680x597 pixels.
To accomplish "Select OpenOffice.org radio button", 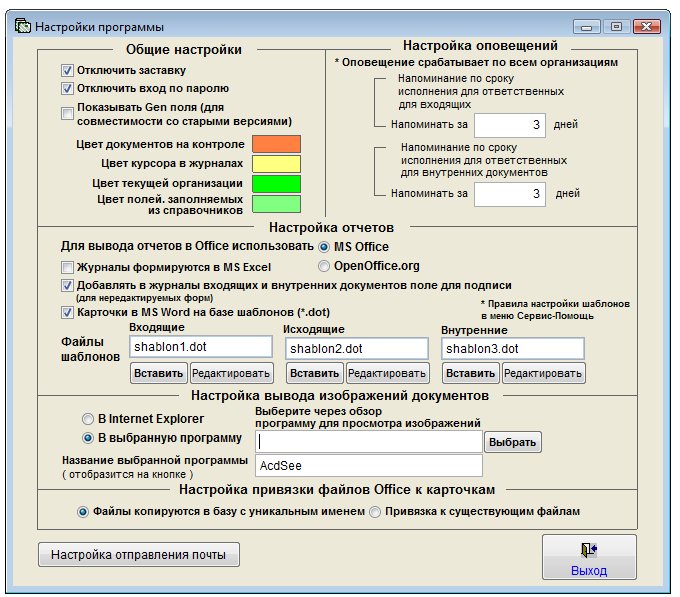I will (324, 266).
